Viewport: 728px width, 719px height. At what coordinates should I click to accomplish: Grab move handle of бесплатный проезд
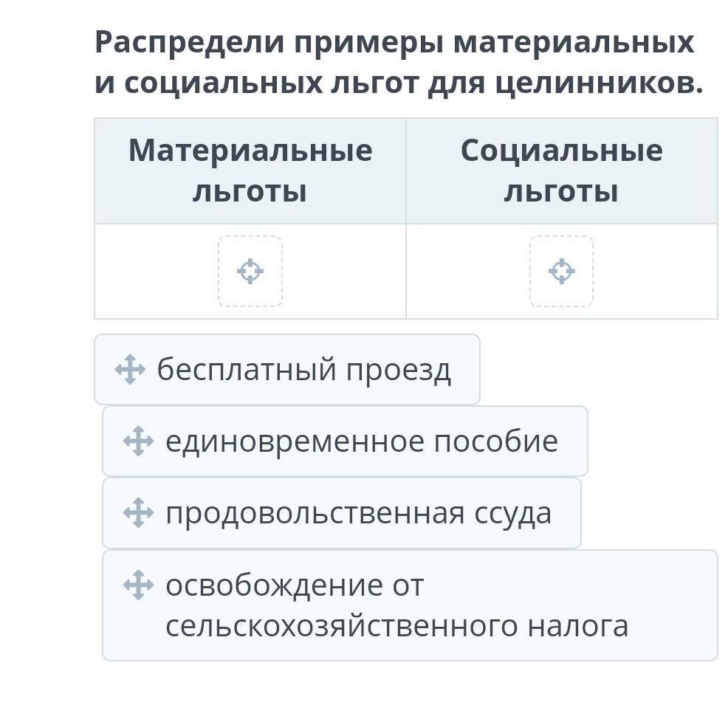point(130,369)
